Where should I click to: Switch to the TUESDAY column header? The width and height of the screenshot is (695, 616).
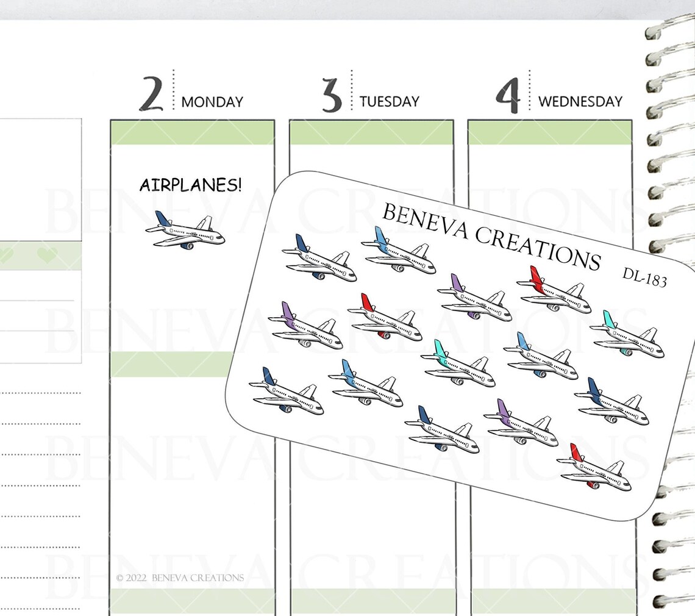(x=390, y=102)
